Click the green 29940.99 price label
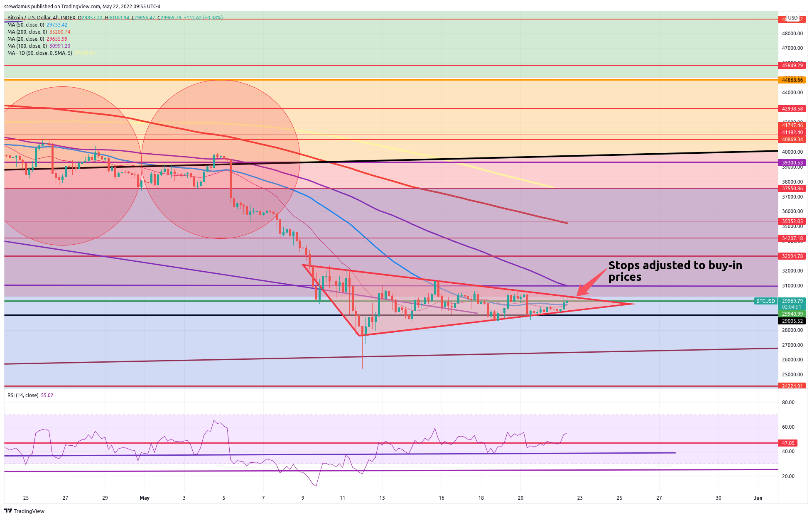Viewport: 812px width, 518px height. [792, 314]
